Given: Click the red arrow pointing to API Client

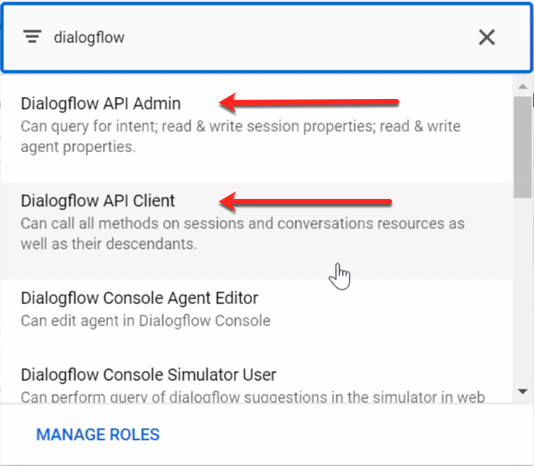Looking at the screenshot, I should click(305, 202).
